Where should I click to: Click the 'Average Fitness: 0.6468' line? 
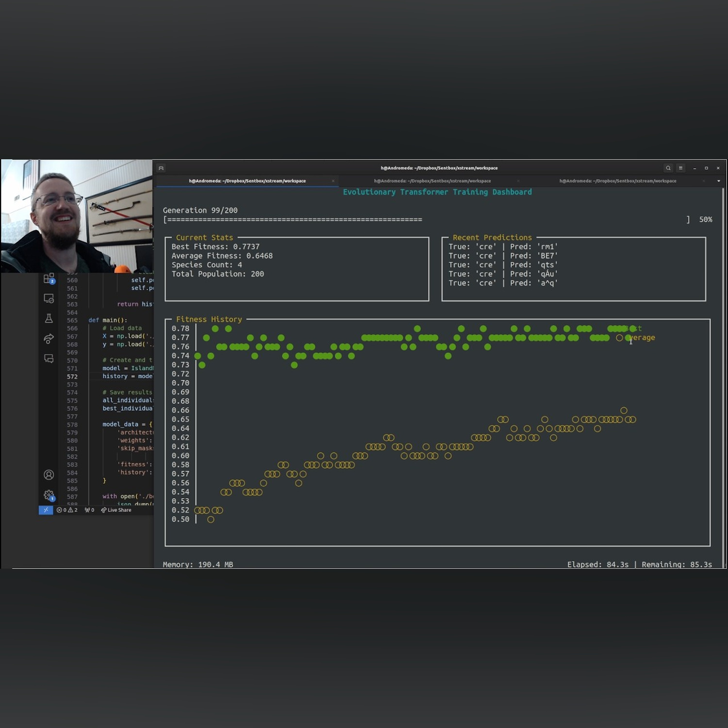222,256
